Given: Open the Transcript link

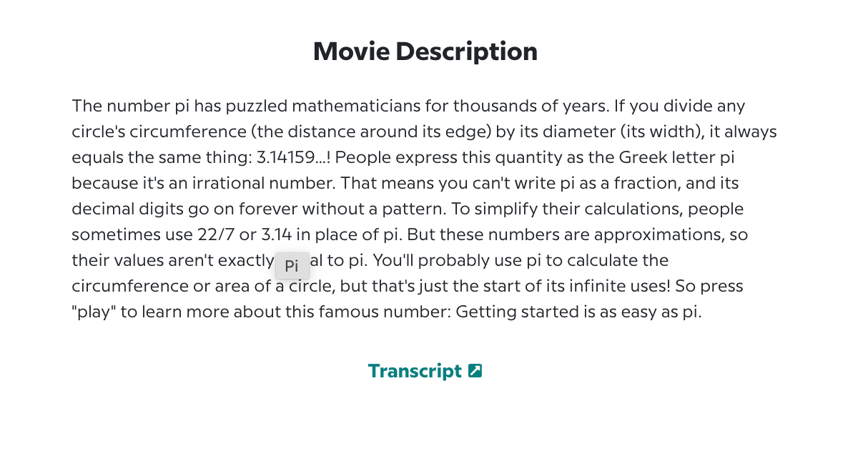Looking at the screenshot, I should [x=415, y=371].
